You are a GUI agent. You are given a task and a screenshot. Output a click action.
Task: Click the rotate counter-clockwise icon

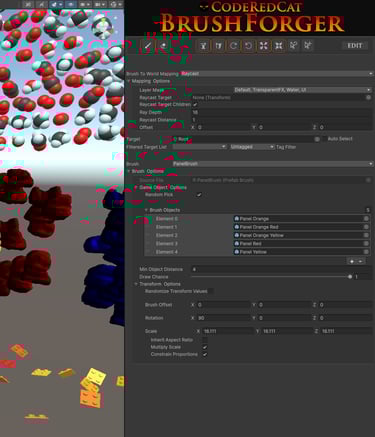pos(248,46)
